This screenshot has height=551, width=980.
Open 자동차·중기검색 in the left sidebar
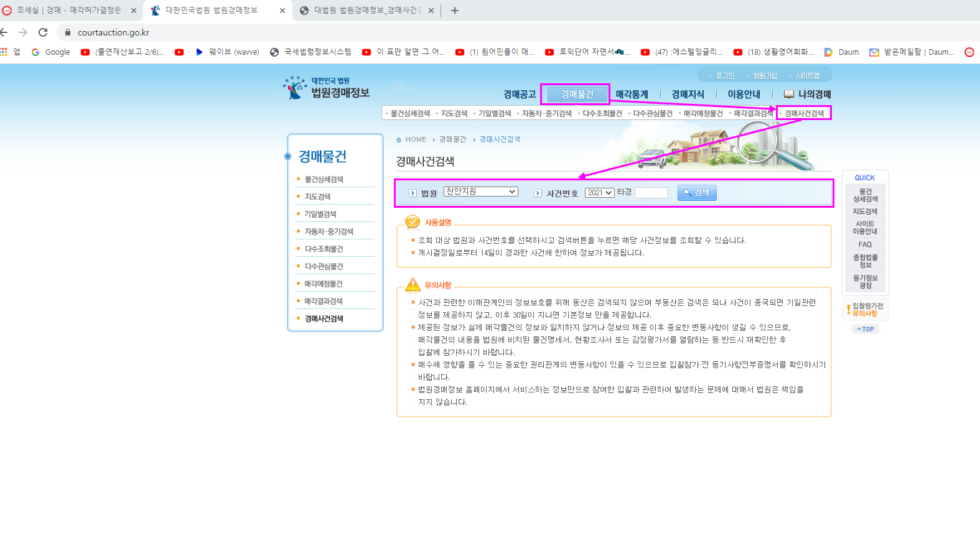329,231
